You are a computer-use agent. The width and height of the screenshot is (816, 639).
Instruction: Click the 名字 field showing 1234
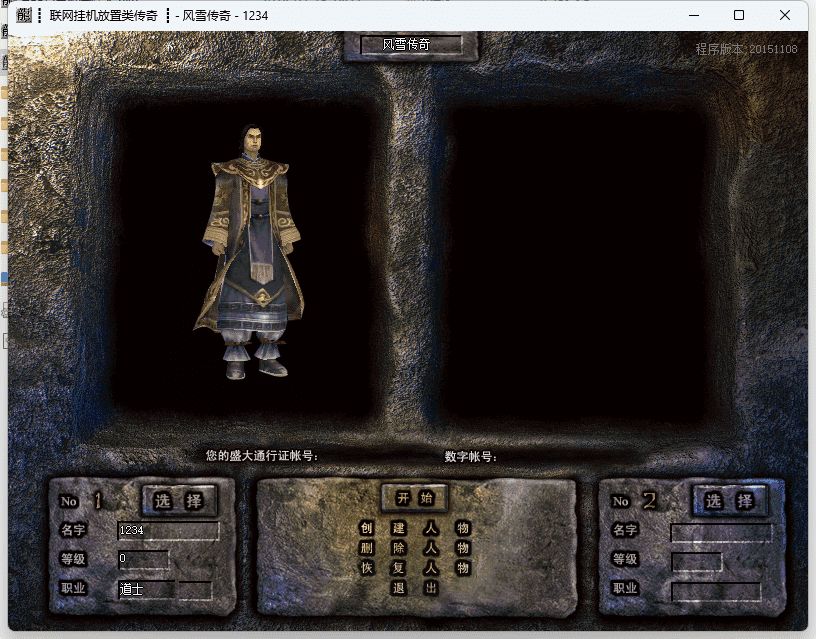pyautogui.click(x=168, y=531)
